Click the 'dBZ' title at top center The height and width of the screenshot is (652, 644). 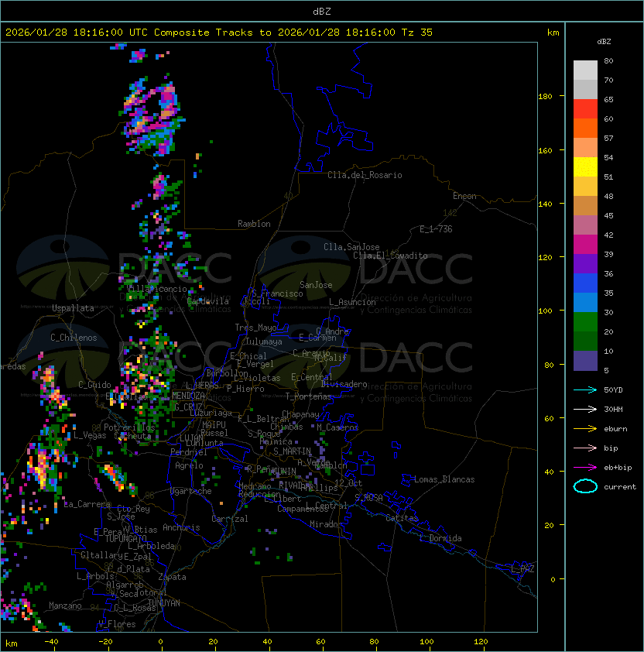[322, 11]
